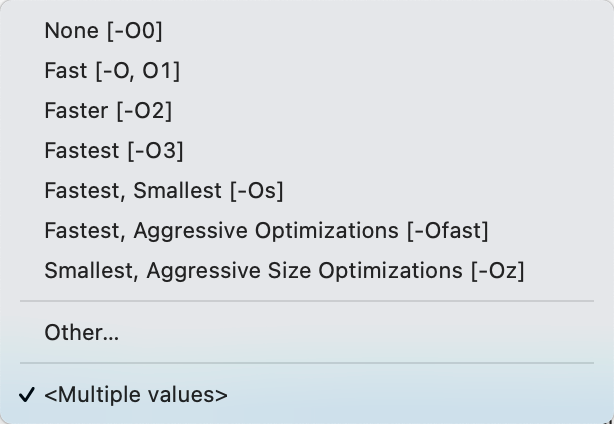
Task: Select the <Multiple values> entry
Action: point(136,395)
